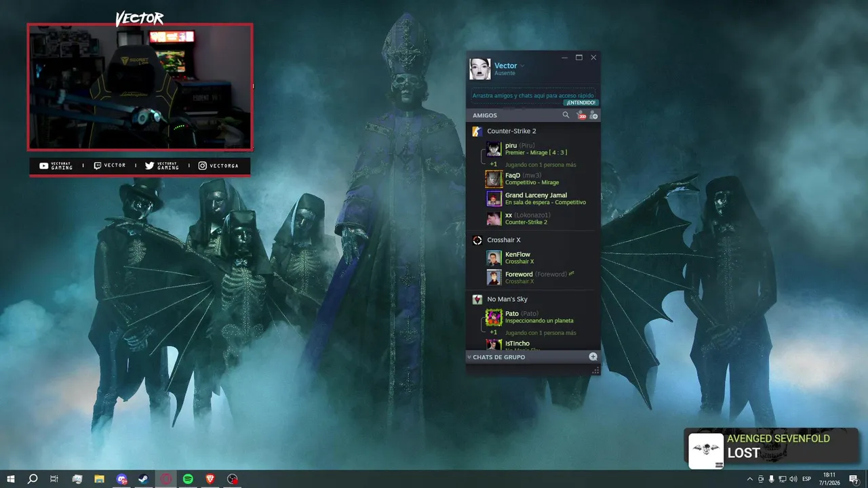Open Windows search in taskbar
The image size is (868, 488).
(32, 479)
